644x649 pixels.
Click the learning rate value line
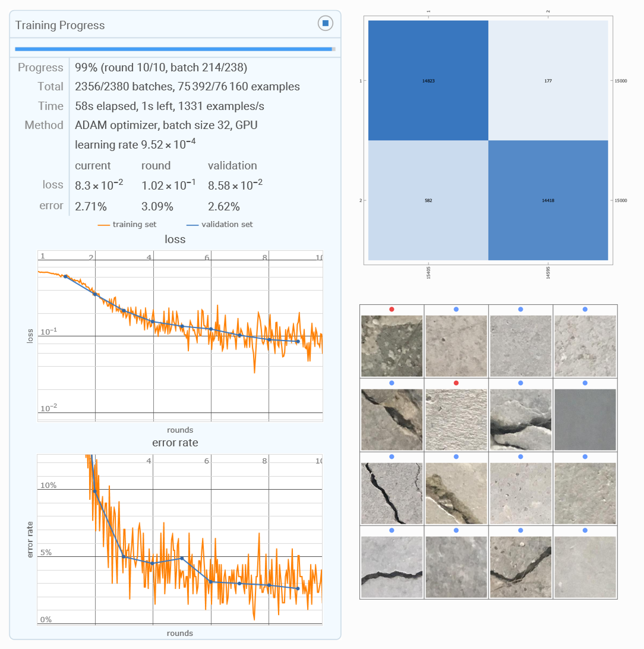pos(135,144)
